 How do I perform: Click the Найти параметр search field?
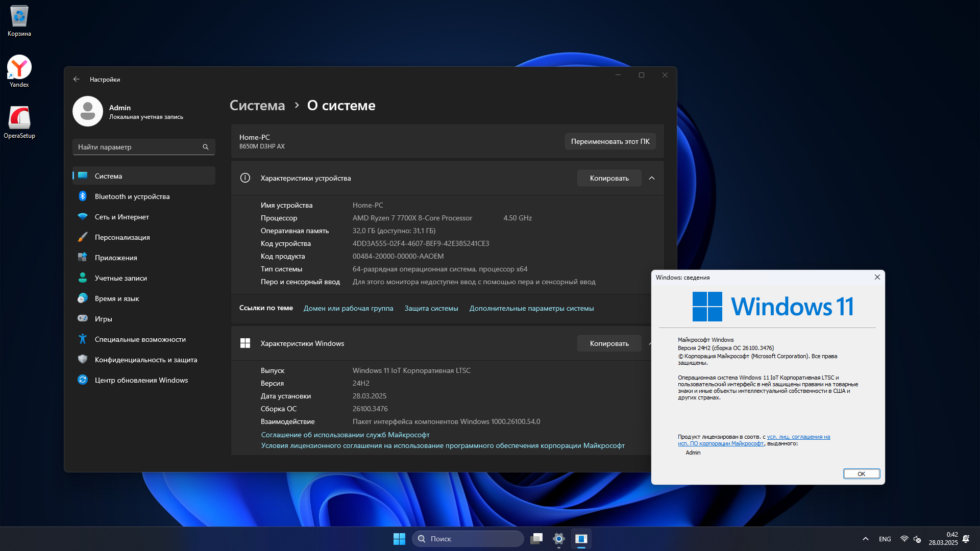(x=138, y=147)
